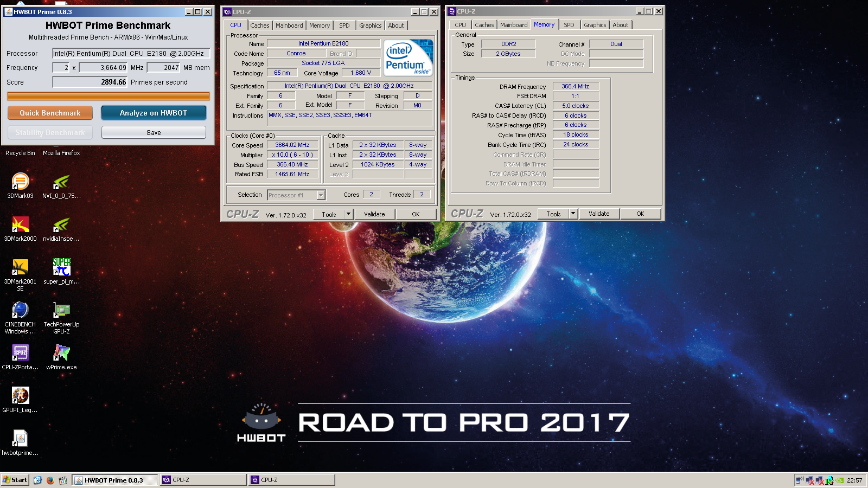
Task: Click the Intel Pentium inside logo
Action: click(408, 57)
